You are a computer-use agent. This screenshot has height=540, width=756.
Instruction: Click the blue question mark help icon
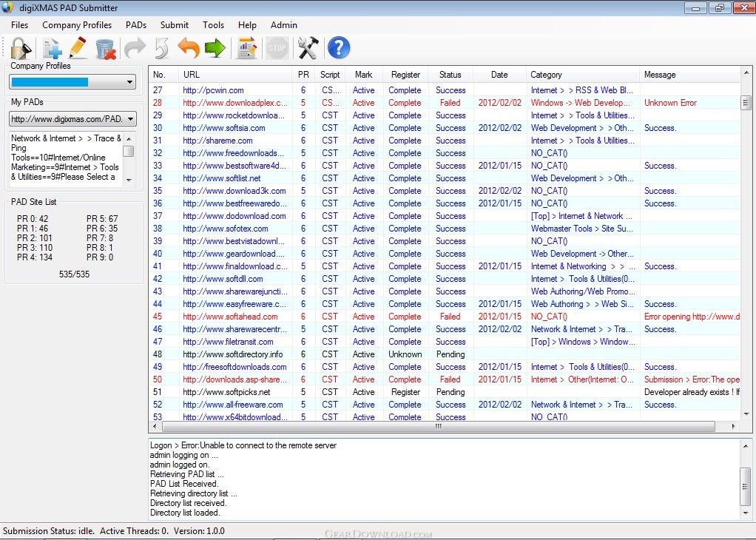(339, 48)
